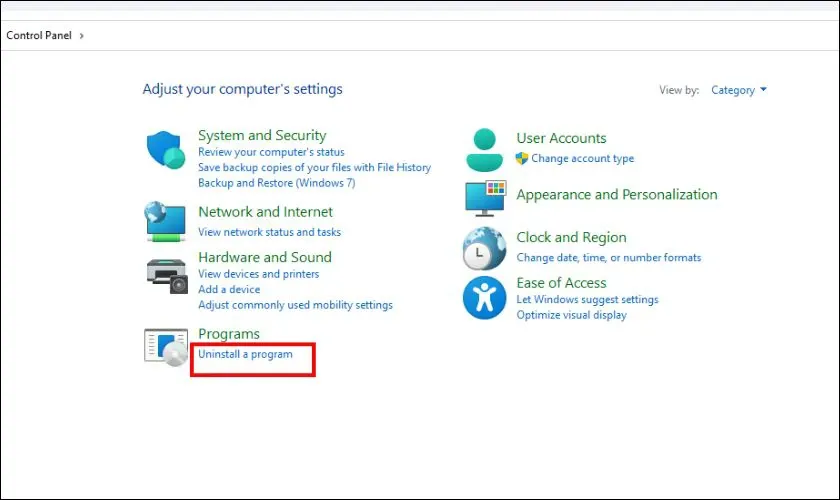This screenshot has height=500, width=840.
Task: Select View devices and printers
Action: 258,274
